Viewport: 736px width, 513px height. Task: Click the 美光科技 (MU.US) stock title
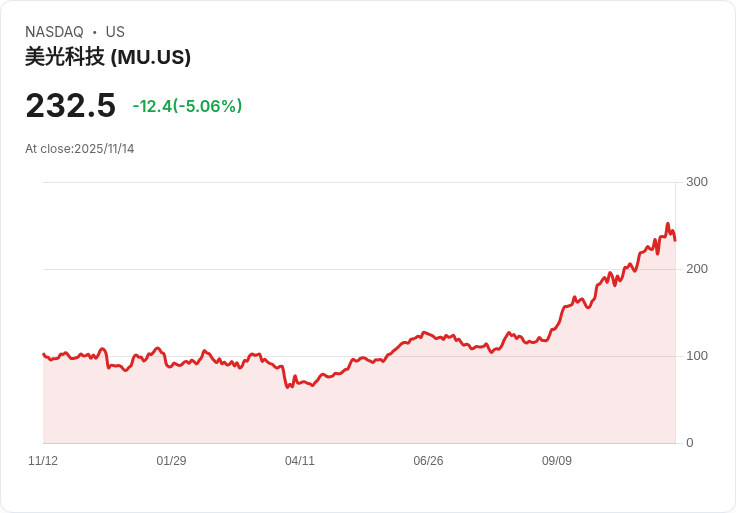(x=107, y=57)
